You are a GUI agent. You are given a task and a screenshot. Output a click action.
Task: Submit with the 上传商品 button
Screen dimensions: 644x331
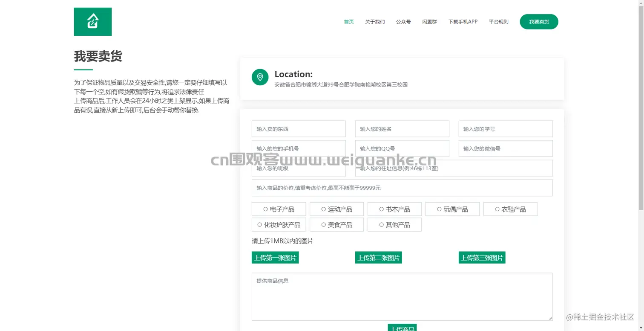click(402, 328)
